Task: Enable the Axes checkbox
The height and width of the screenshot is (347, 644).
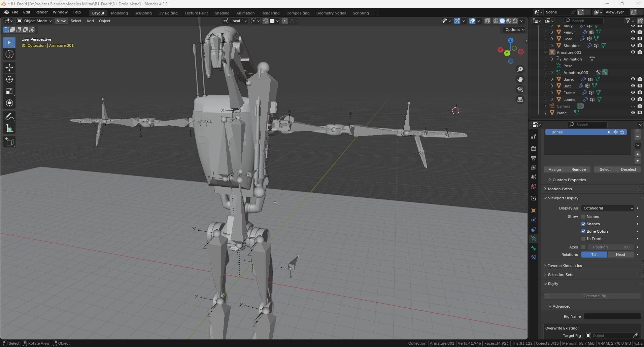Action: (x=583, y=247)
